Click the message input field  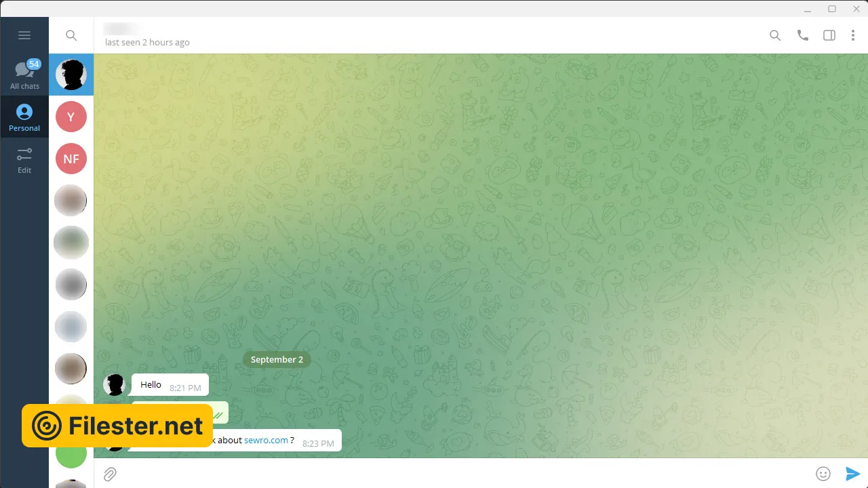pos(461,474)
